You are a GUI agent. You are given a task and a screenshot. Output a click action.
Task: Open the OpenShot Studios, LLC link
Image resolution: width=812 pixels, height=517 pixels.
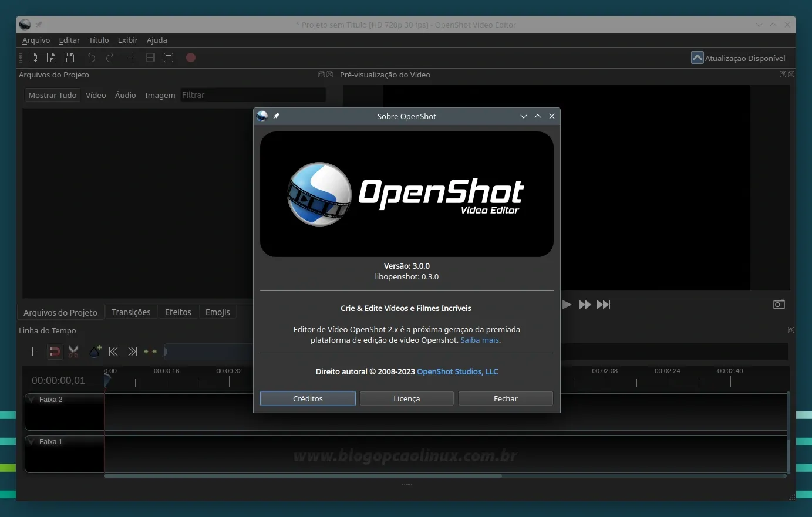(x=457, y=371)
